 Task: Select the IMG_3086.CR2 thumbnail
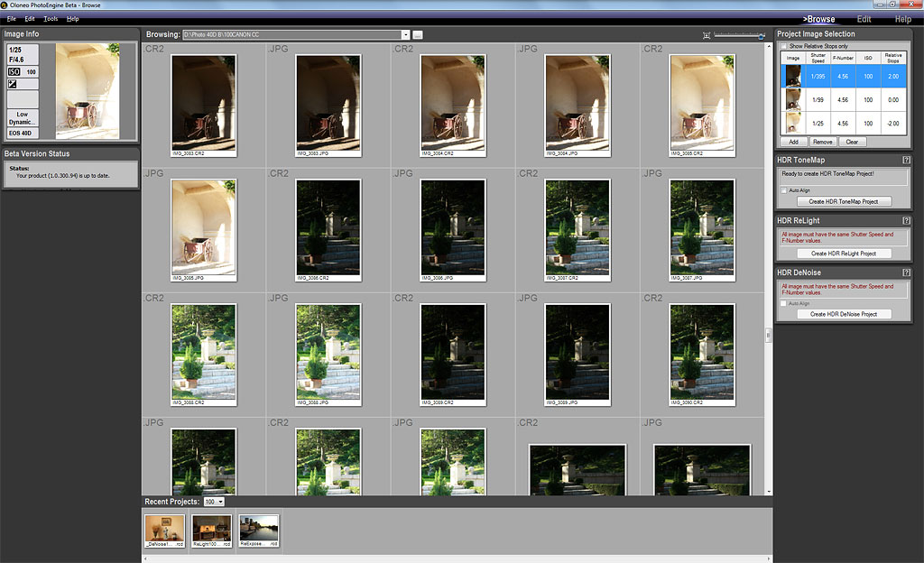[x=328, y=230]
